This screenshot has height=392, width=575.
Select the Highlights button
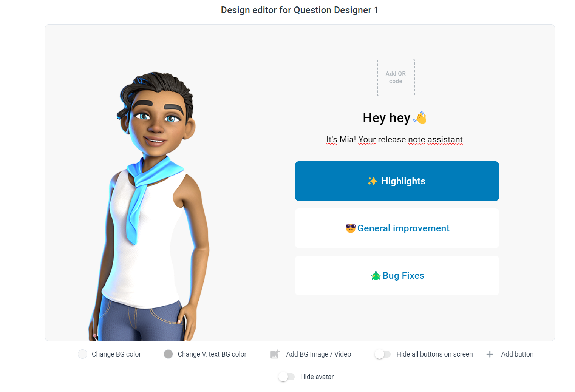pyautogui.click(x=397, y=181)
